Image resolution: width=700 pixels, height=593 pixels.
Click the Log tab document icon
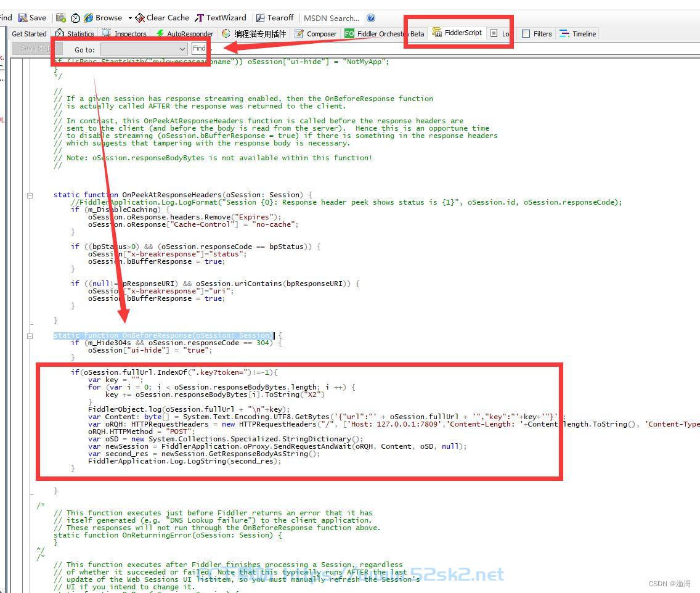click(x=494, y=33)
